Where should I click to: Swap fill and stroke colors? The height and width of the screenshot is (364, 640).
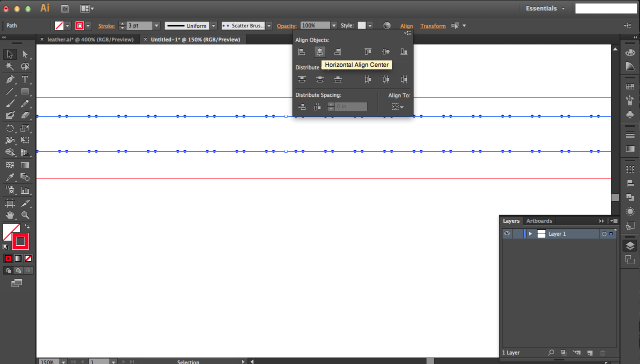point(28,226)
